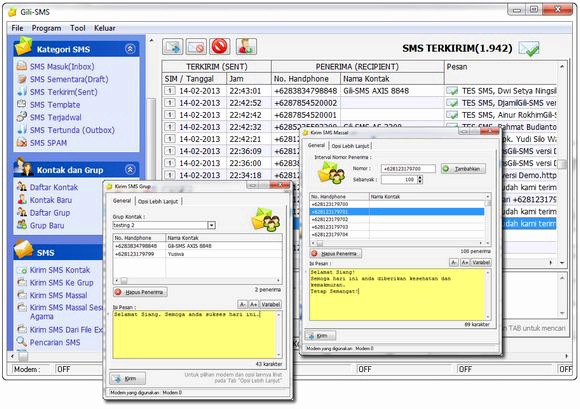Click the Keluar menu
The width and height of the screenshot is (580, 409).
point(105,28)
